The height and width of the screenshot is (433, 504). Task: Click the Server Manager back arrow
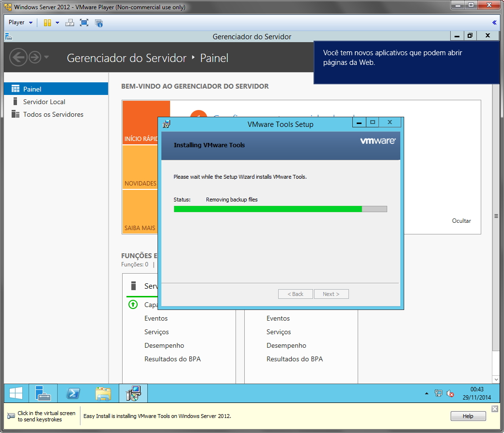click(x=18, y=57)
